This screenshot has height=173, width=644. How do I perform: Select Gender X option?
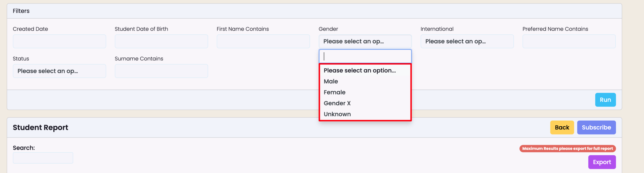337,103
